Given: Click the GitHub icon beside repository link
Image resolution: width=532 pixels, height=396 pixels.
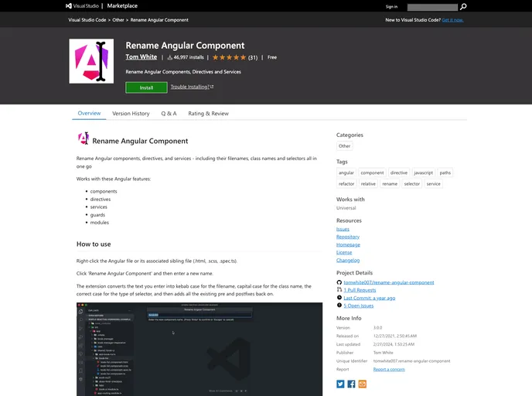Looking at the screenshot, I should pyautogui.click(x=339, y=282).
